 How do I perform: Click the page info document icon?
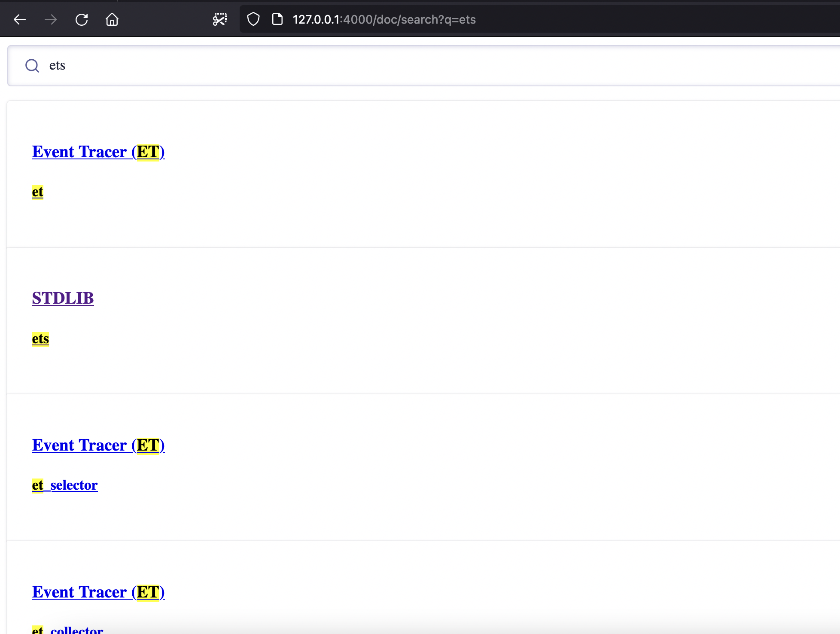pyautogui.click(x=277, y=19)
